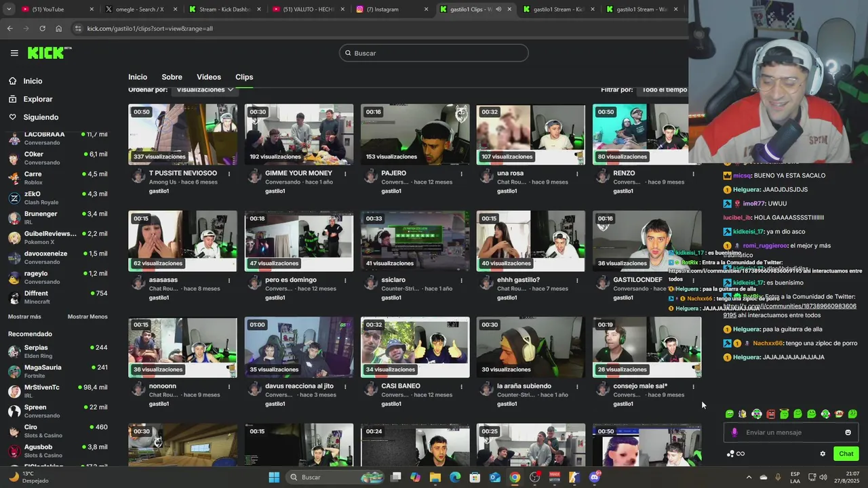Click the browser reload button
This screenshot has width=868, height=488.
pyautogui.click(x=42, y=28)
